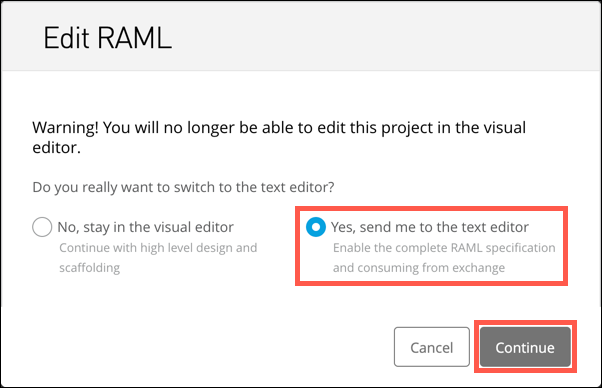Select the 'Yes, send me to the text editor' radio circle
Image resolution: width=602 pixels, height=388 pixels.
(316, 227)
